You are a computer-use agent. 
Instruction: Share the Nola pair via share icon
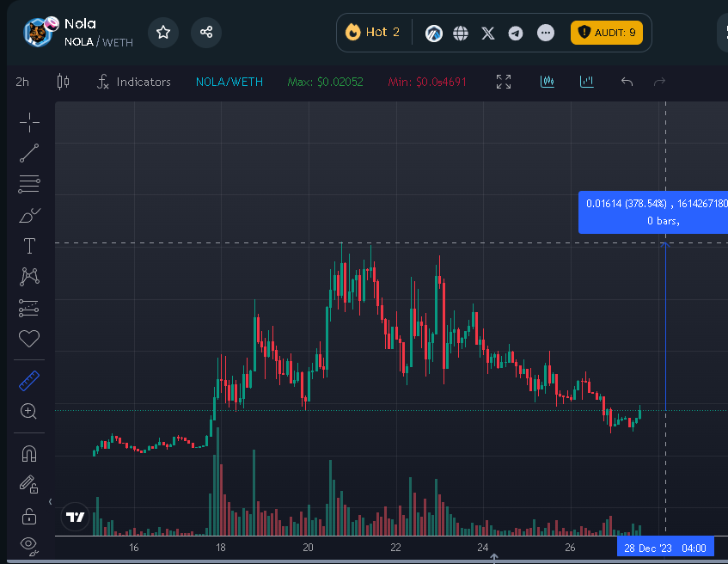pyautogui.click(x=206, y=33)
